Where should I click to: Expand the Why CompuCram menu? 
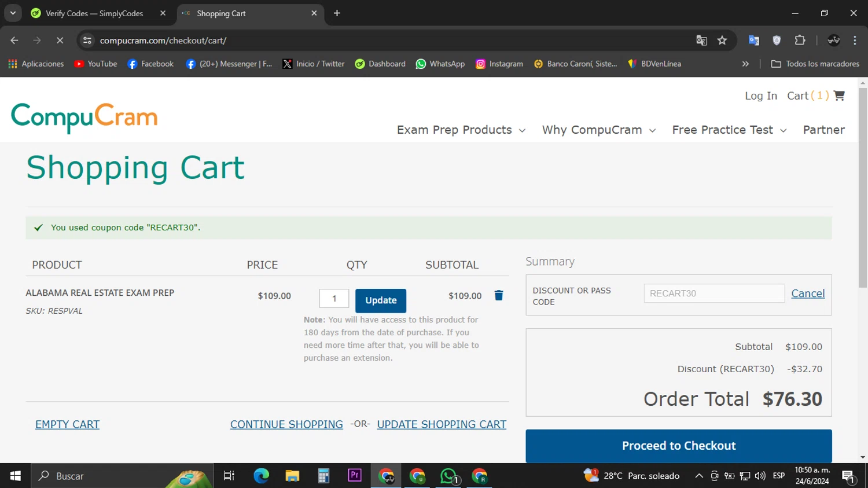pos(599,130)
